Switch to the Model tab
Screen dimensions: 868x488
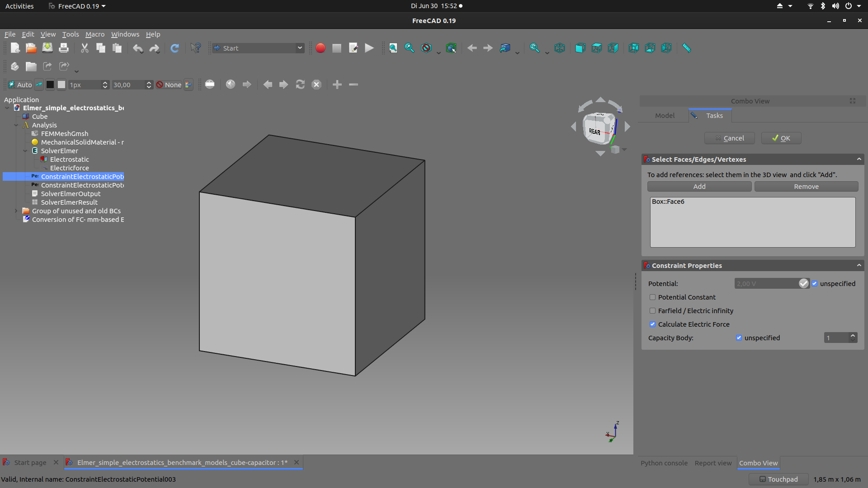664,116
